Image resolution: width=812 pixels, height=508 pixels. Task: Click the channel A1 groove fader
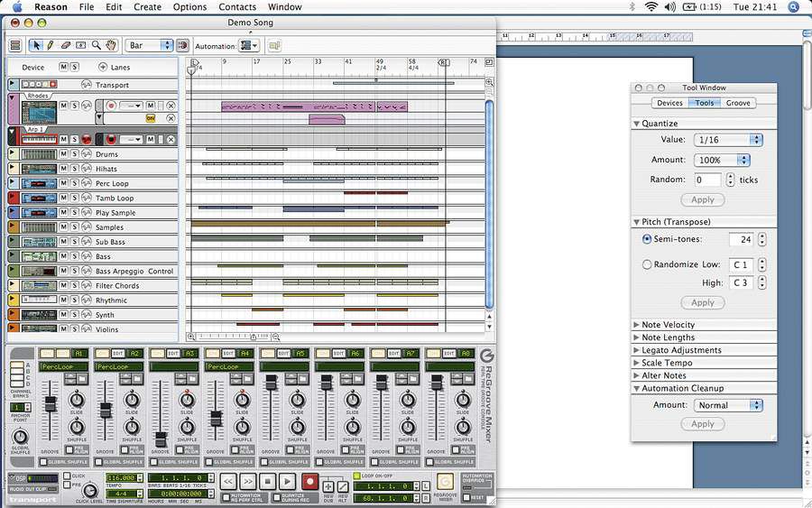click(x=51, y=404)
